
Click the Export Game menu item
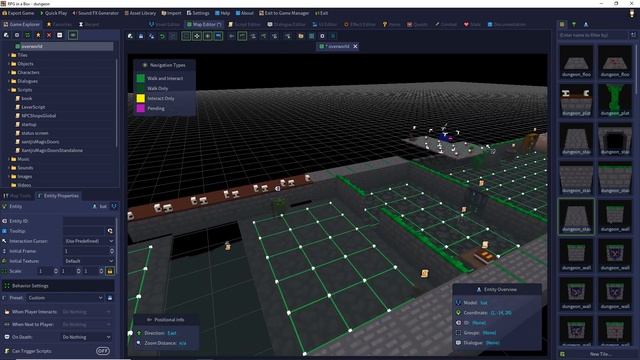[x=18, y=13]
